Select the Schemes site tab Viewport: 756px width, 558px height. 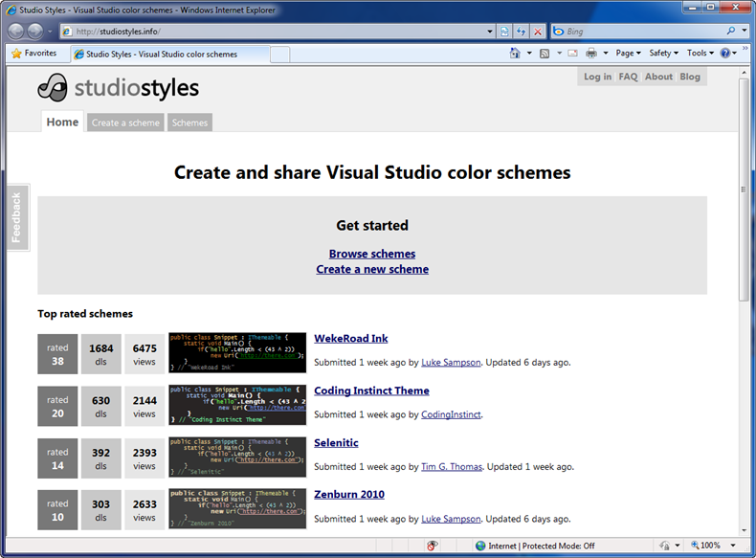[x=190, y=123]
